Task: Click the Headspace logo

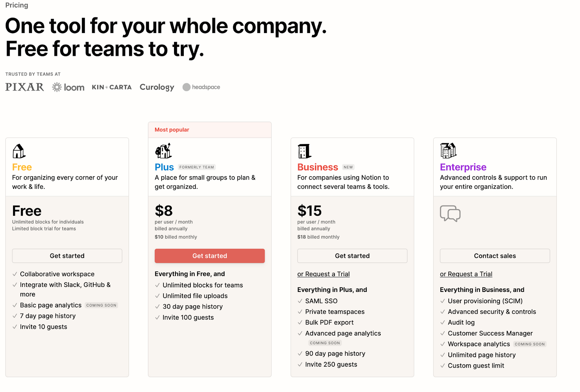Action: click(x=202, y=87)
